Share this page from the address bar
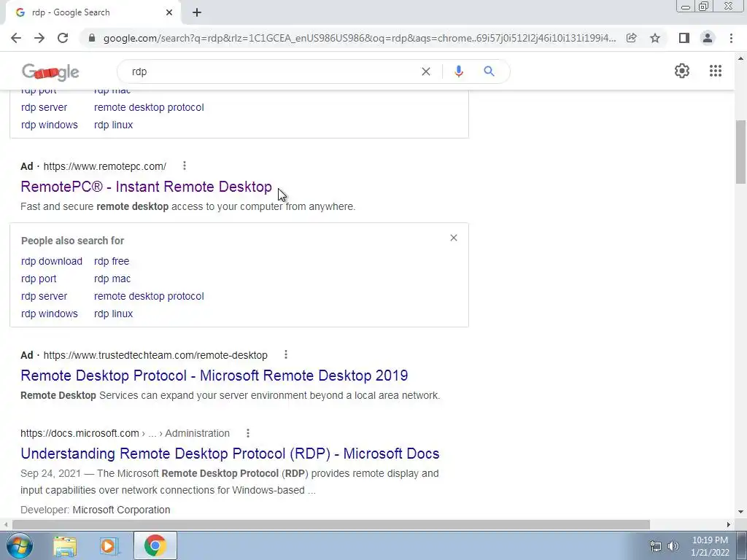747x560 pixels. pyautogui.click(x=631, y=38)
